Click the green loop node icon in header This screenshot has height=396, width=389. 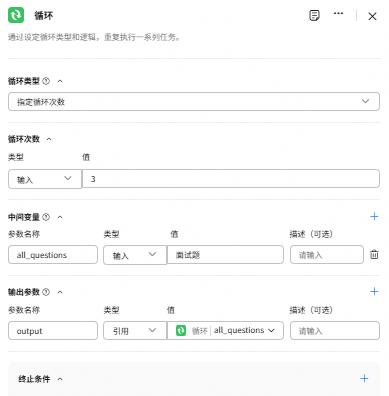[x=16, y=15]
